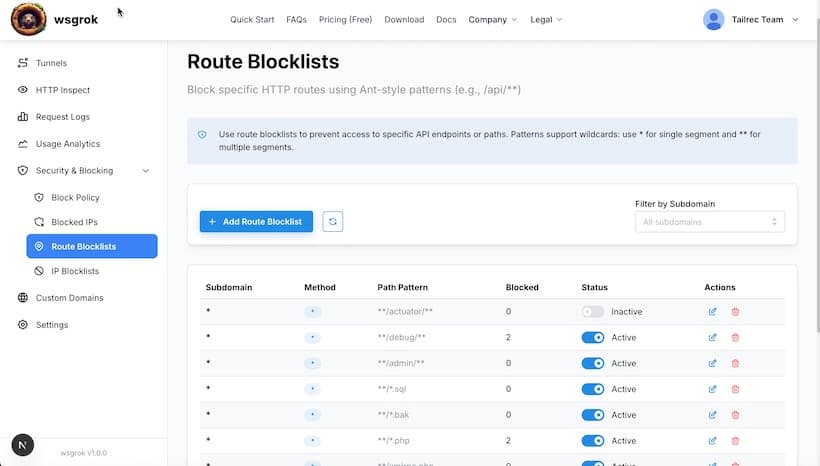The height and width of the screenshot is (466, 820).
Task: Expand the Legal dropdown menu
Action: 546,19
